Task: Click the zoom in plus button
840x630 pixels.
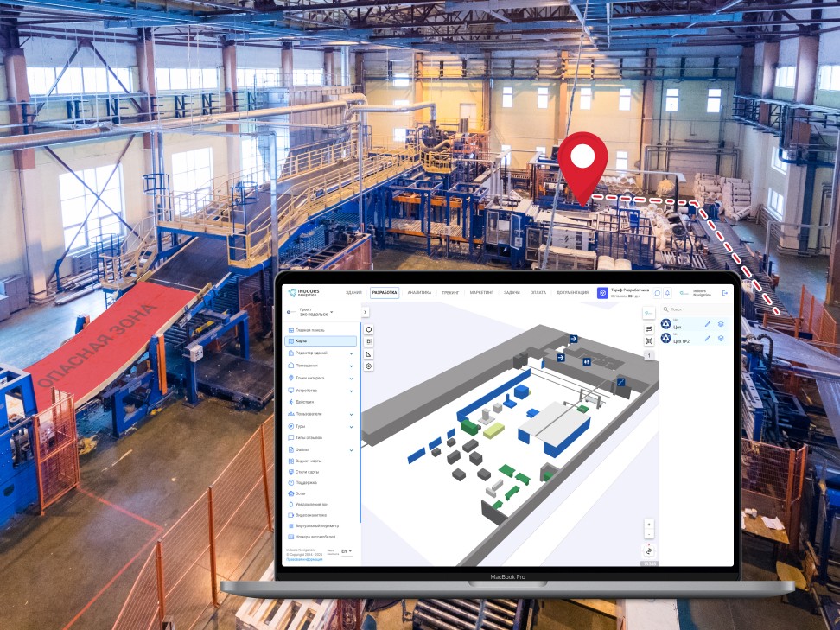Action: click(648, 524)
